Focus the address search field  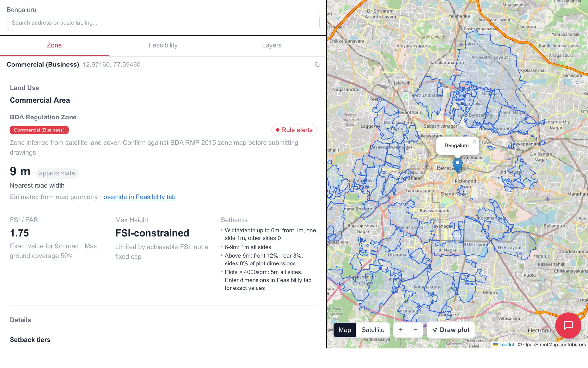point(163,23)
